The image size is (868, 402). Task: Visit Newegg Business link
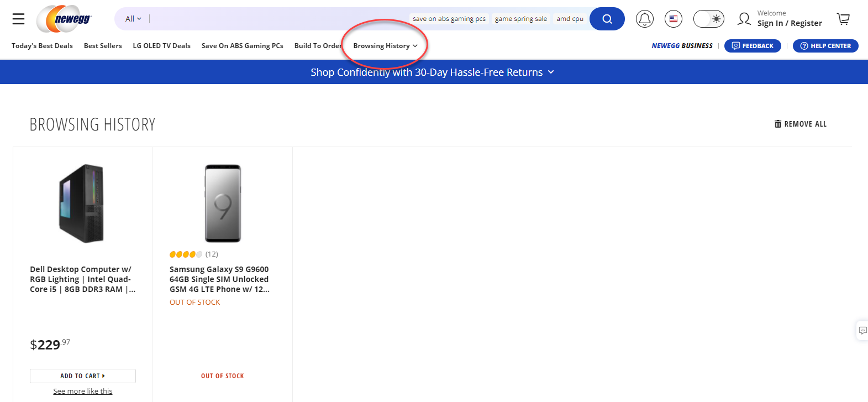pos(682,46)
